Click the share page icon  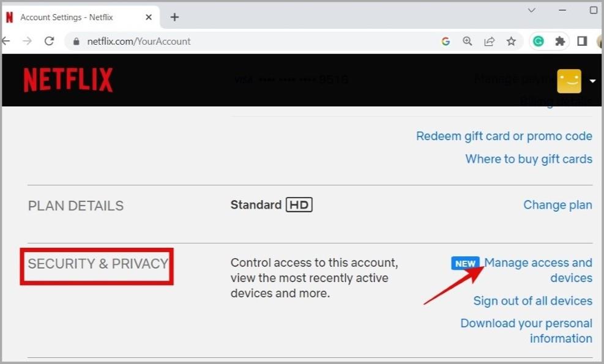[x=489, y=41]
